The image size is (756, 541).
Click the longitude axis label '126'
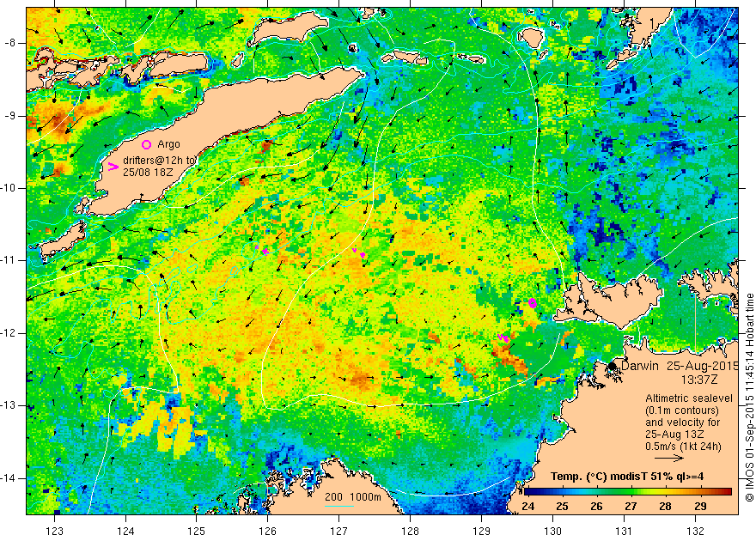click(x=267, y=531)
